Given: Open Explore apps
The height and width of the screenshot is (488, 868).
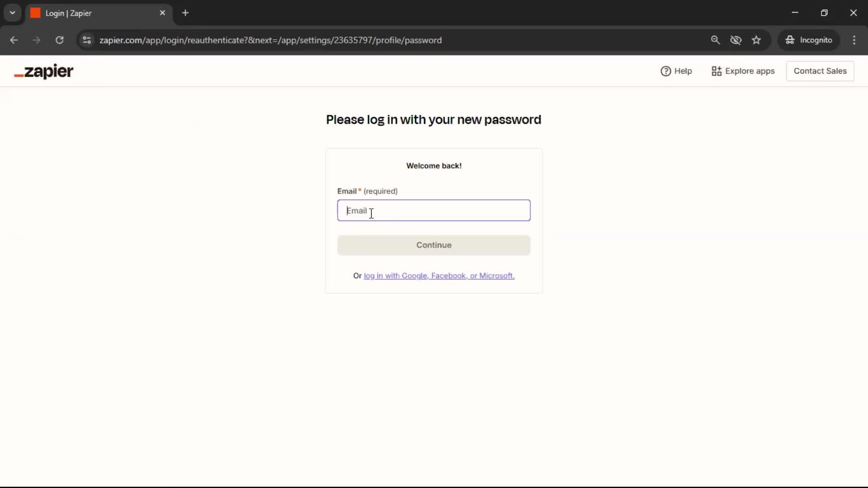Looking at the screenshot, I should [743, 71].
